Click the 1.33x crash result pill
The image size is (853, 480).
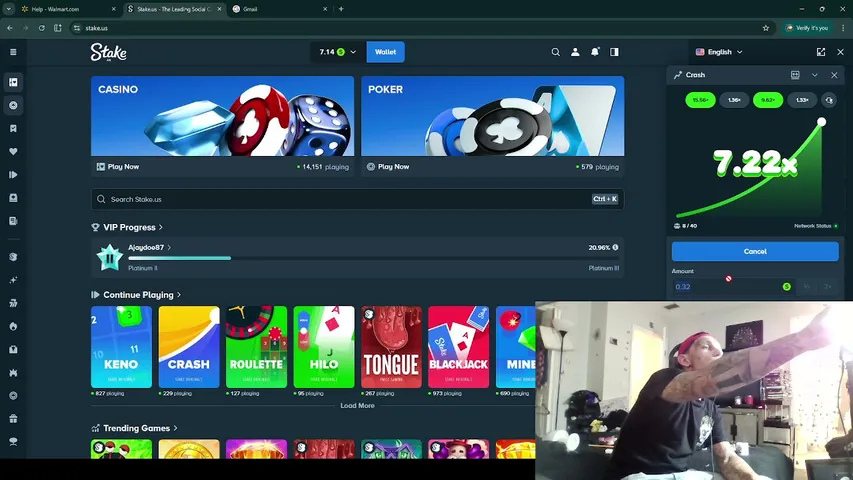click(x=802, y=100)
